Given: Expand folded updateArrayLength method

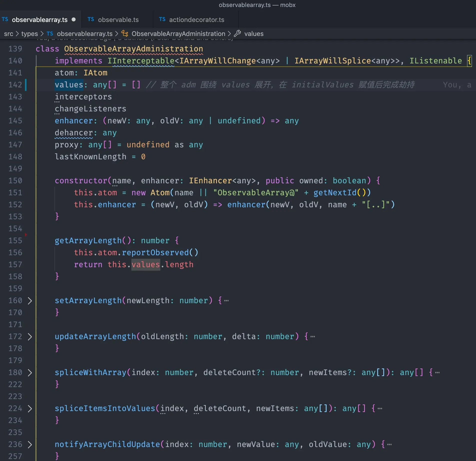Looking at the screenshot, I should [x=30, y=337].
